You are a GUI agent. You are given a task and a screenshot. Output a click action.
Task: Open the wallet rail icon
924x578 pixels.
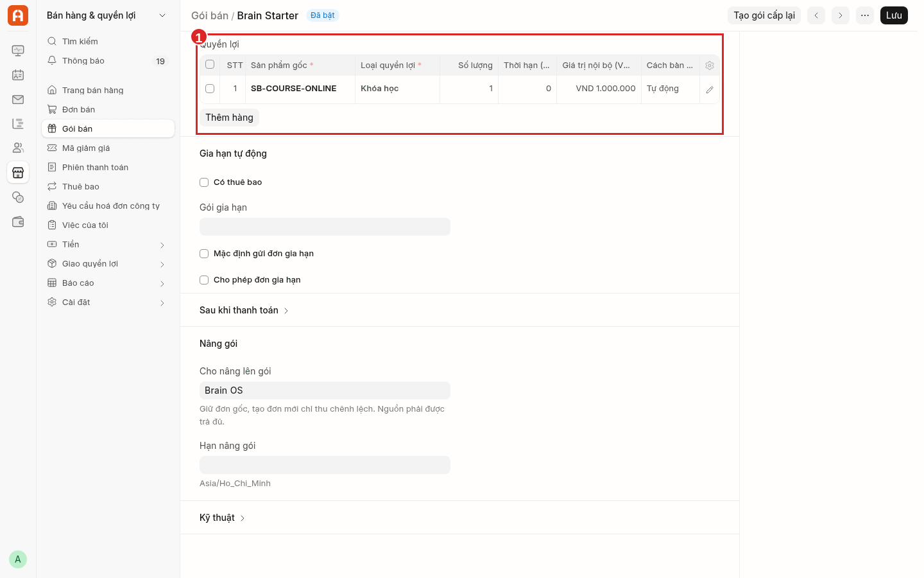[x=18, y=222]
